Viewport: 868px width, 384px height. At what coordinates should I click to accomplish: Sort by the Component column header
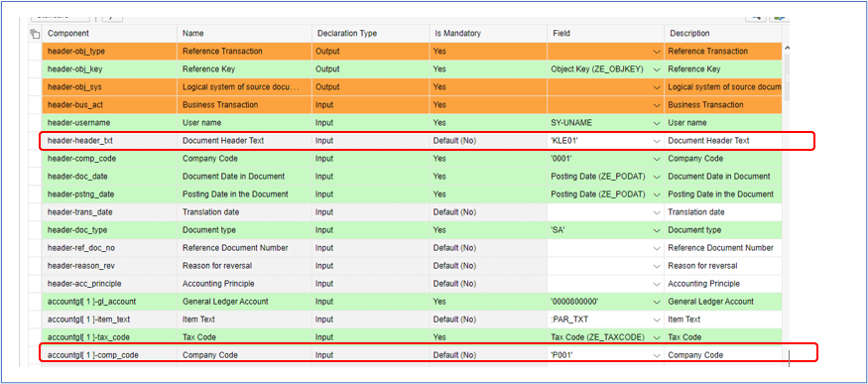tap(109, 34)
